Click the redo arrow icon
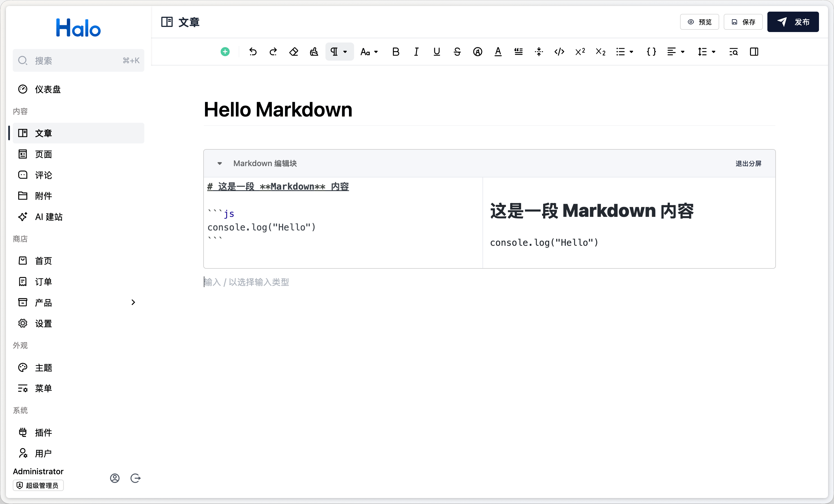This screenshot has width=834, height=504. 273,52
